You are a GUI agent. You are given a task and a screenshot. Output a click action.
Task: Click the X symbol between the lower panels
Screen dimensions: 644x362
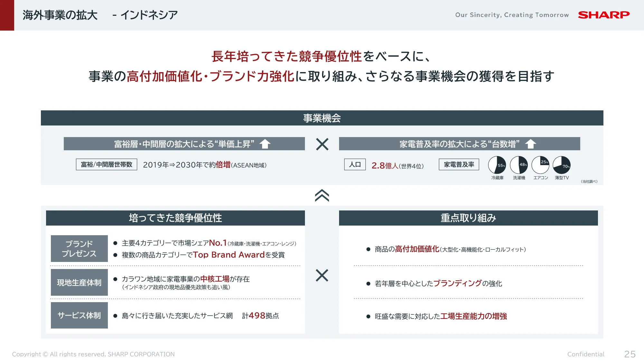pyautogui.click(x=322, y=275)
